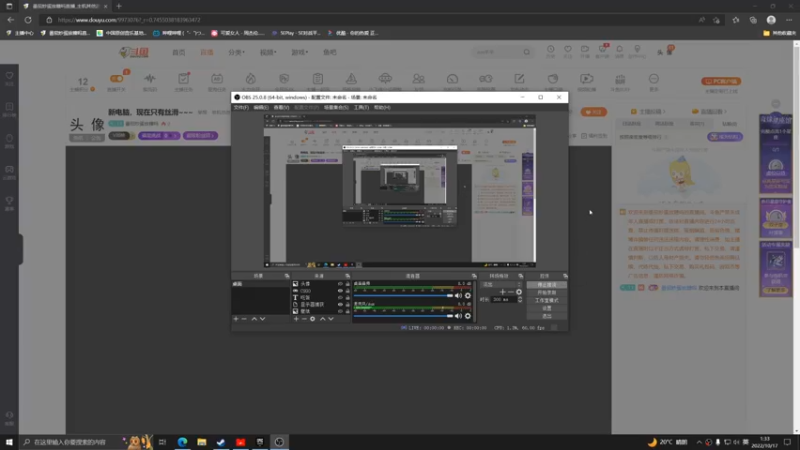Open desktop audio channel settings gear
The image size is (800, 450).
tap(468, 296)
